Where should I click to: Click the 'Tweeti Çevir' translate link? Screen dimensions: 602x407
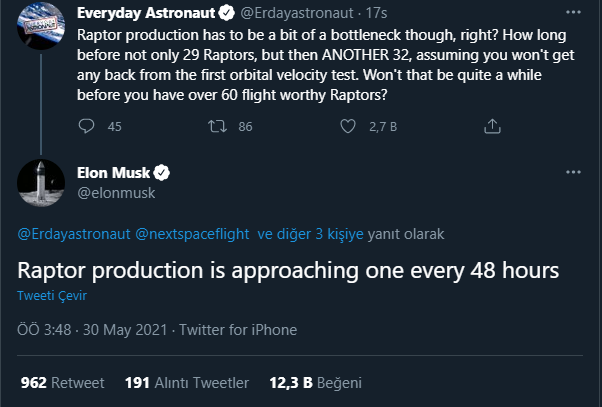[x=52, y=296]
